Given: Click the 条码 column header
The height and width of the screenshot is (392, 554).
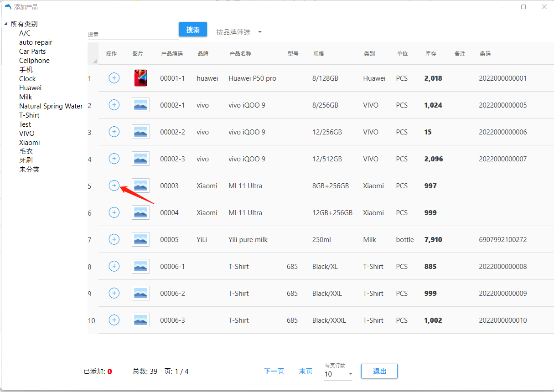Looking at the screenshot, I should click(485, 54).
